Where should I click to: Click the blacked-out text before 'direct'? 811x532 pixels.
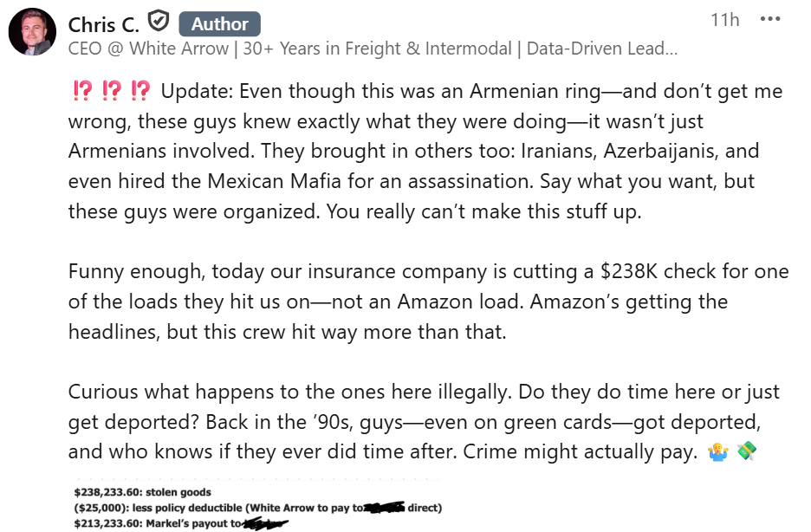[386, 508]
